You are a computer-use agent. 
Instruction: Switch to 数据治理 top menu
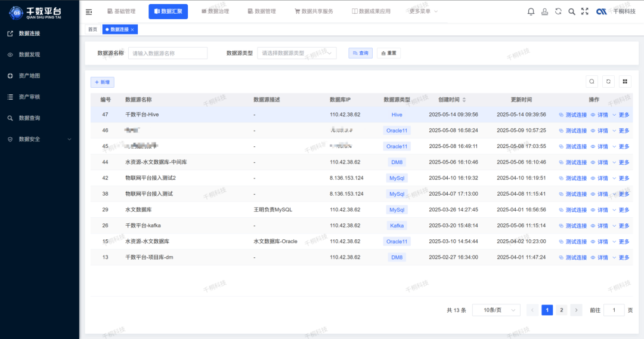[215, 11]
